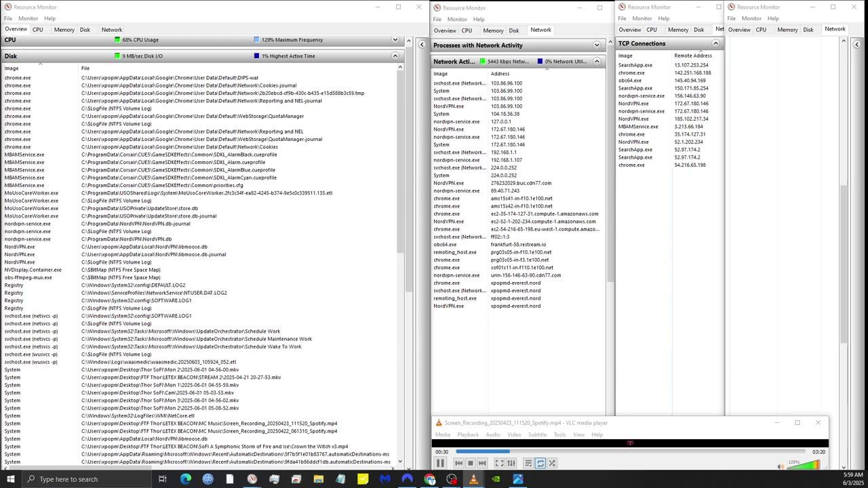Select MBAMService.exe row in TCP Connections
Viewport: 868px width, 488px height.
click(669, 127)
